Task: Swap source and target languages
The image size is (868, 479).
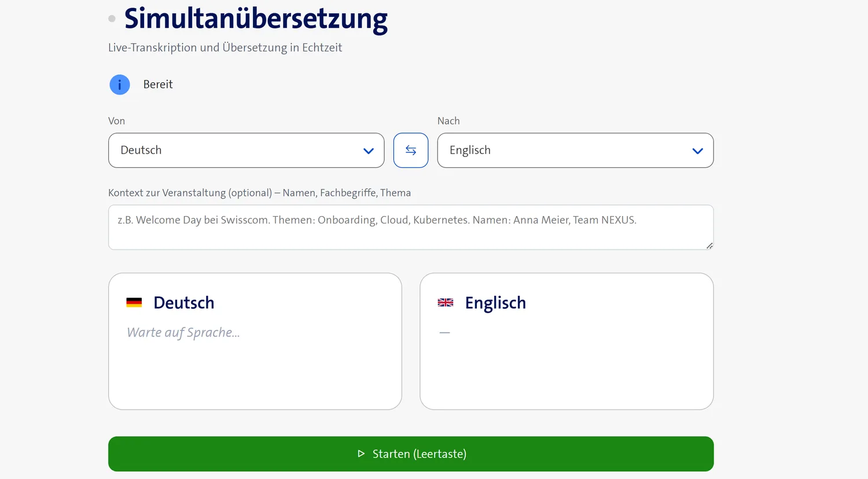Action: tap(411, 151)
